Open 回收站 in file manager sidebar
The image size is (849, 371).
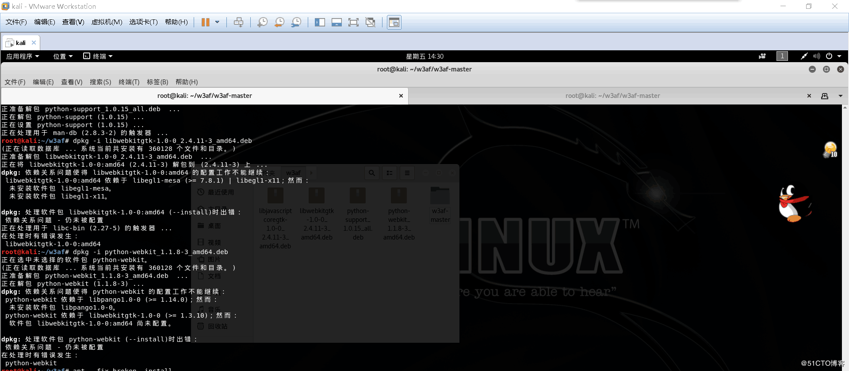point(211,326)
